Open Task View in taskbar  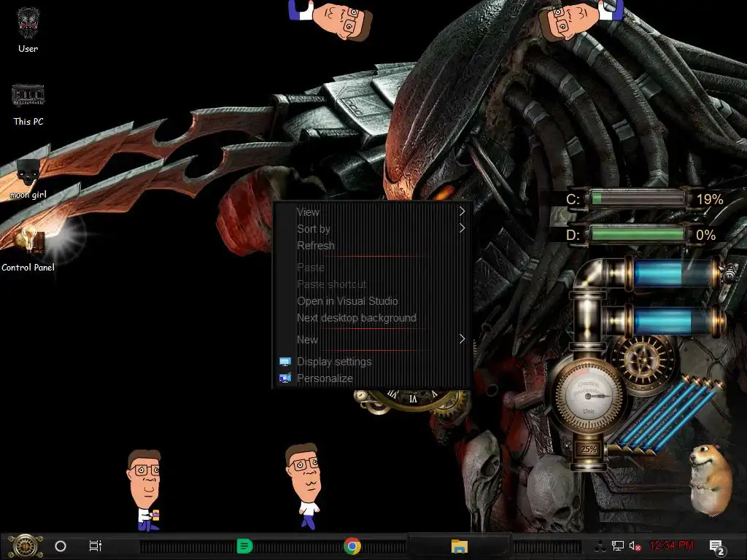click(x=96, y=546)
